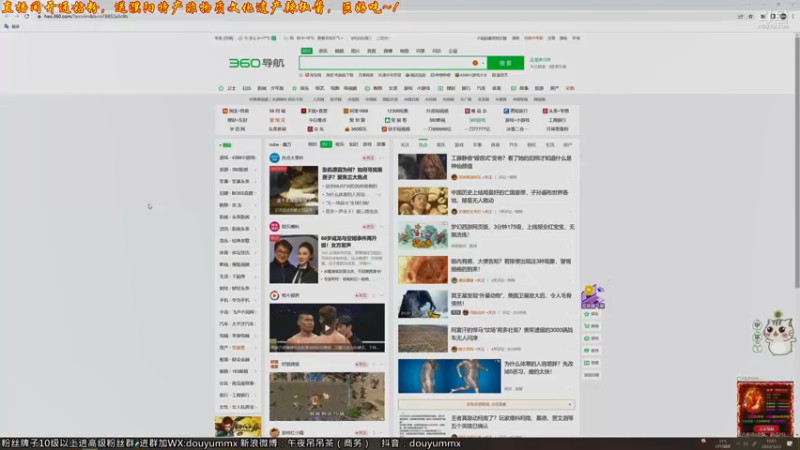Image resolution: width=800 pixels, height=450 pixels.
Task: Click the shopping cart icon in floating side toolbar
Action: pyautogui.click(x=587, y=326)
